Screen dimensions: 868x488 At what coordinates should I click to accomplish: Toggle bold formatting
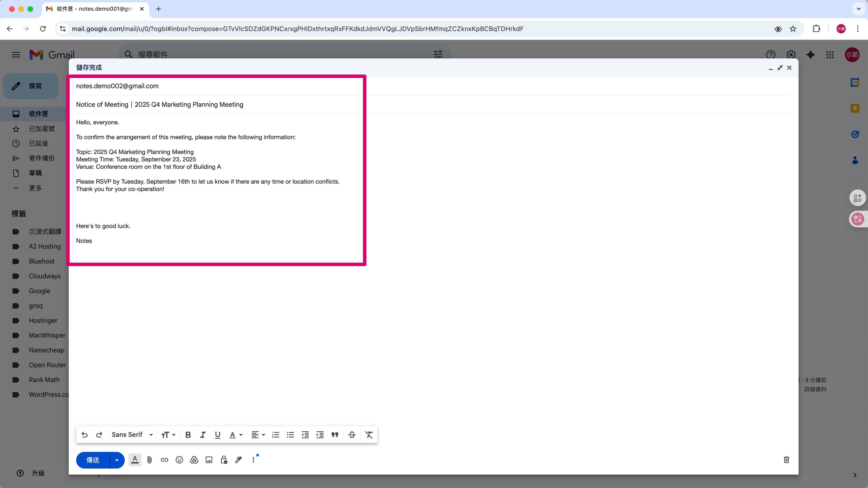(188, 435)
